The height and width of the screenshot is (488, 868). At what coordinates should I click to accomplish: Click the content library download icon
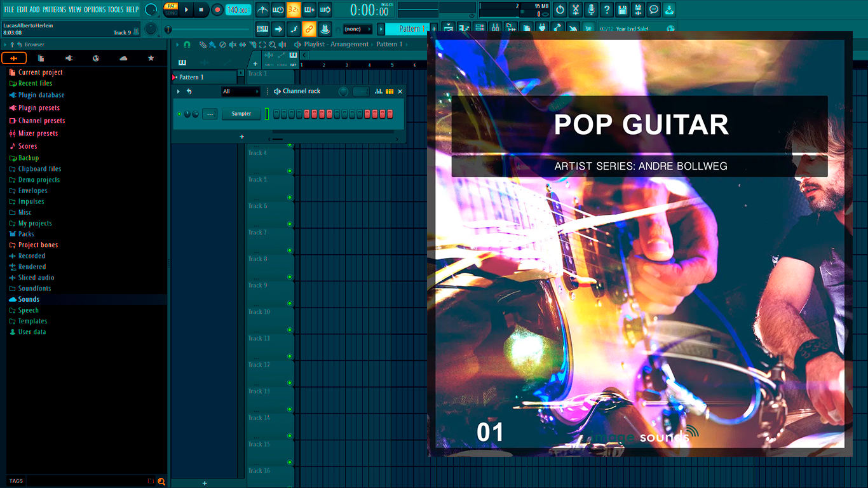point(668,10)
